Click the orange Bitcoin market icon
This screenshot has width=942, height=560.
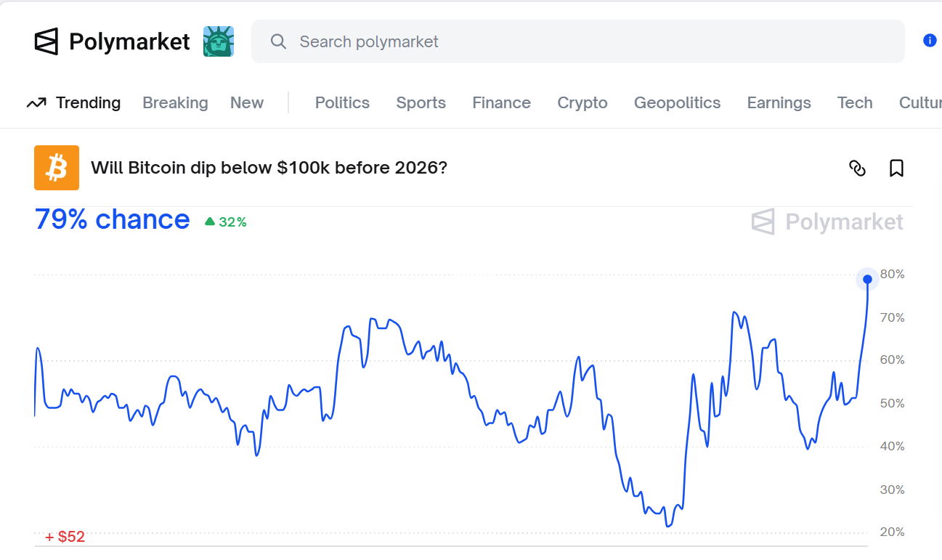(57, 168)
